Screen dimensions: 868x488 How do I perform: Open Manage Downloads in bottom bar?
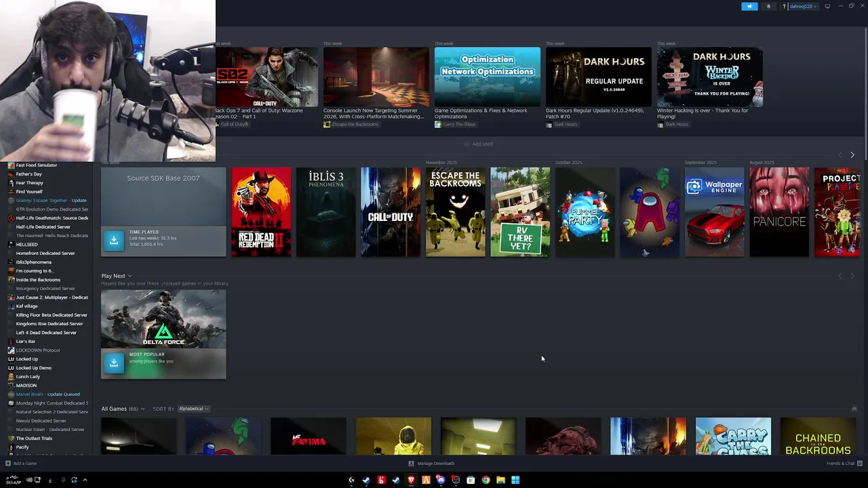tap(431, 464)
